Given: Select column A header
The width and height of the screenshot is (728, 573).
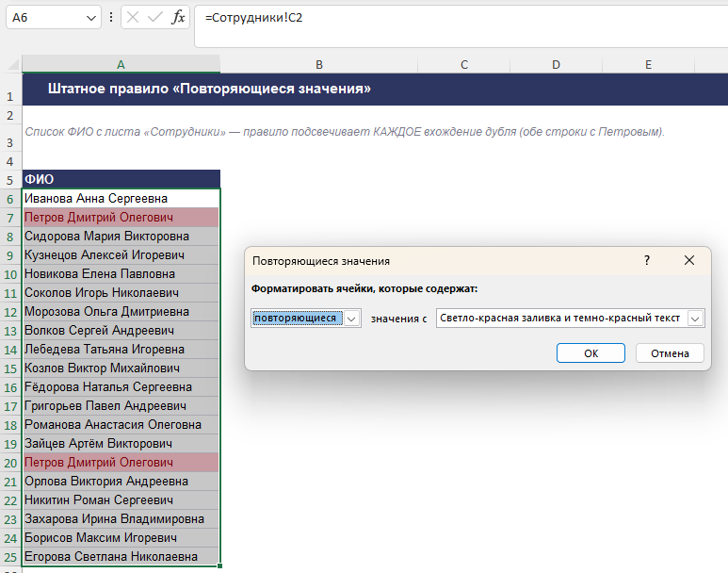Looking at the screenshot, I should pyautogui.click(x=121, y=65).
